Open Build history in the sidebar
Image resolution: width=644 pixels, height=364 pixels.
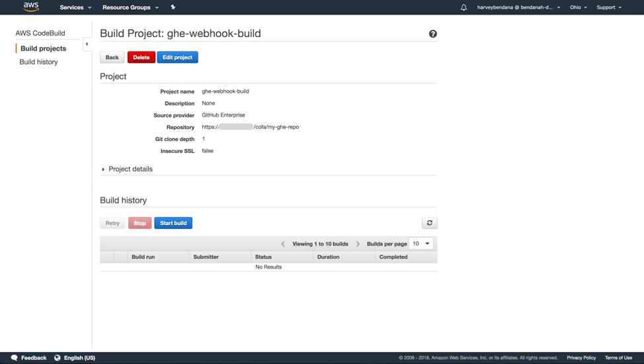[38, 62]
